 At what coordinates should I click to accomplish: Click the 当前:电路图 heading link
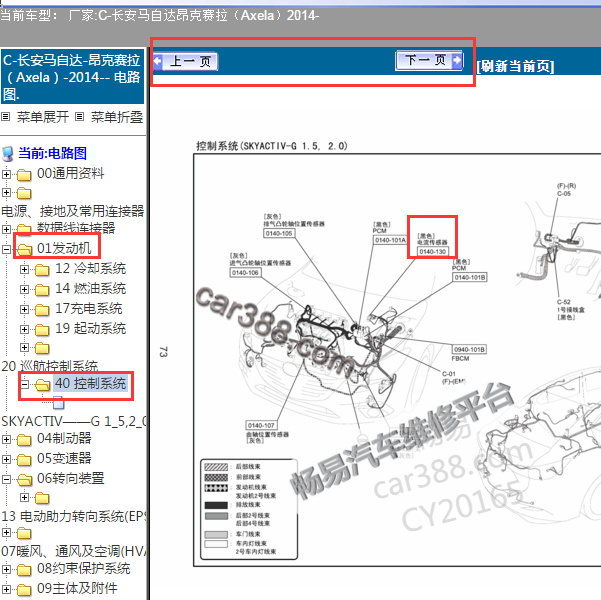[53, 153]
